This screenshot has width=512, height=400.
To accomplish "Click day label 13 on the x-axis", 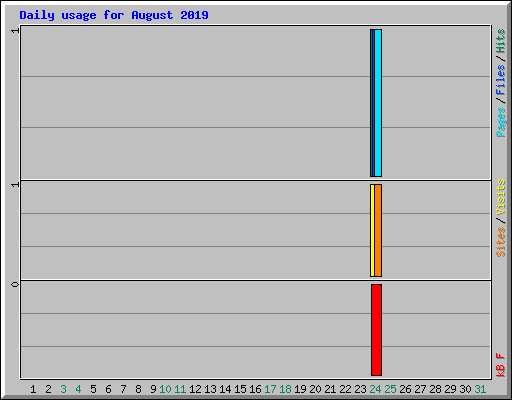I will coord(210,389).
